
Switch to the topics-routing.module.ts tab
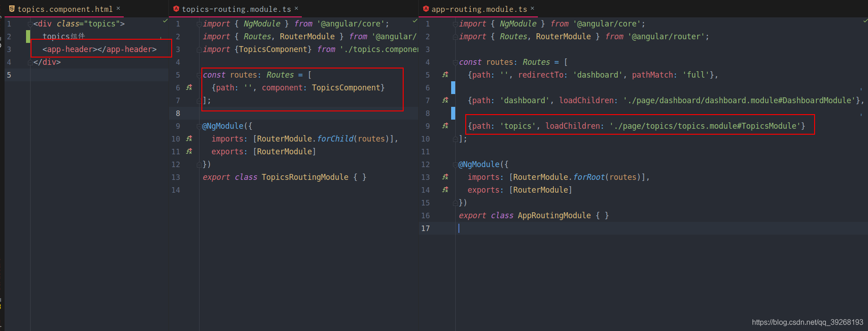pos(236,9)
